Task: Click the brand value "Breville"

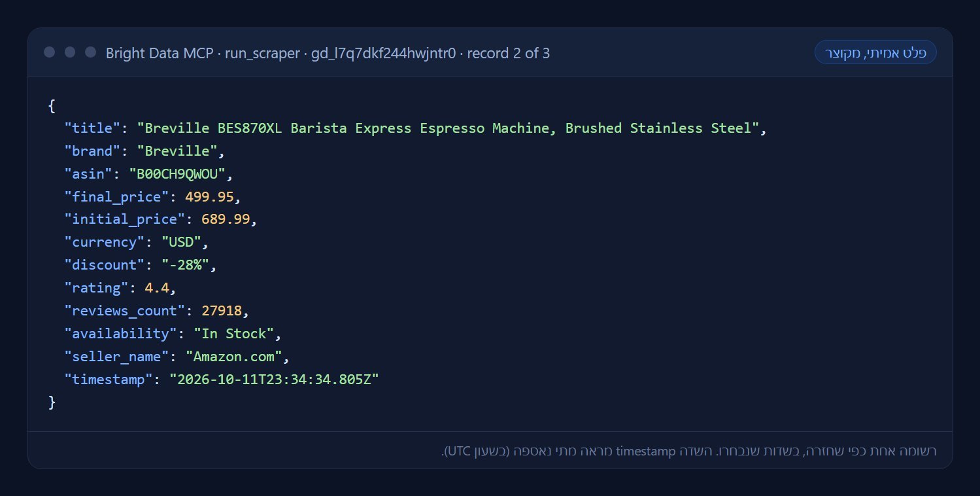Action: (x=177, y=151)
